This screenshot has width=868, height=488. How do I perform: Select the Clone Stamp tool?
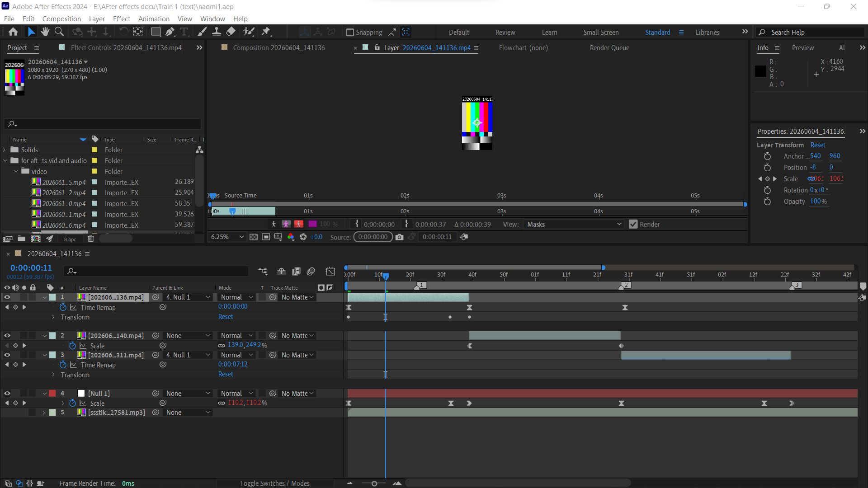tap(217, 32)
